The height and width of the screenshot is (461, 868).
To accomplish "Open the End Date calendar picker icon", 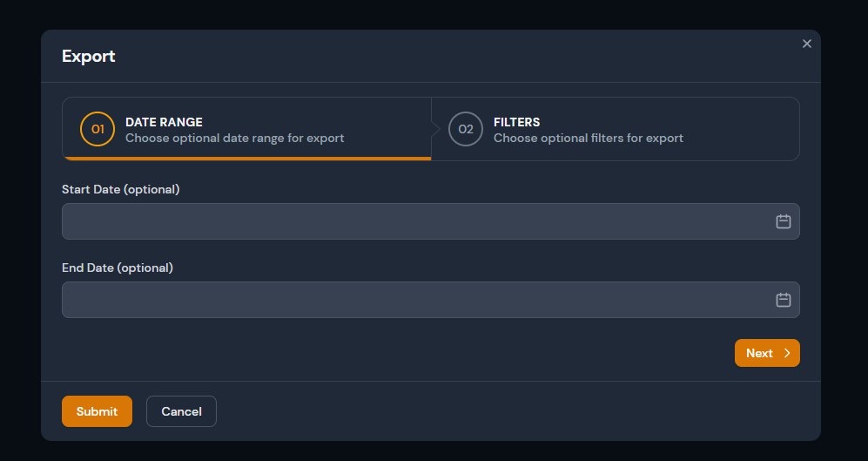I will pyautogui.click(x=783, y=300).
